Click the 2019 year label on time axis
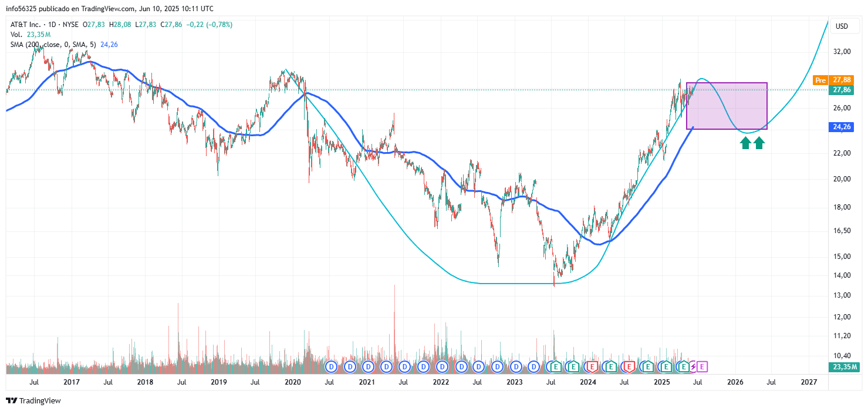 coord(219,382)
